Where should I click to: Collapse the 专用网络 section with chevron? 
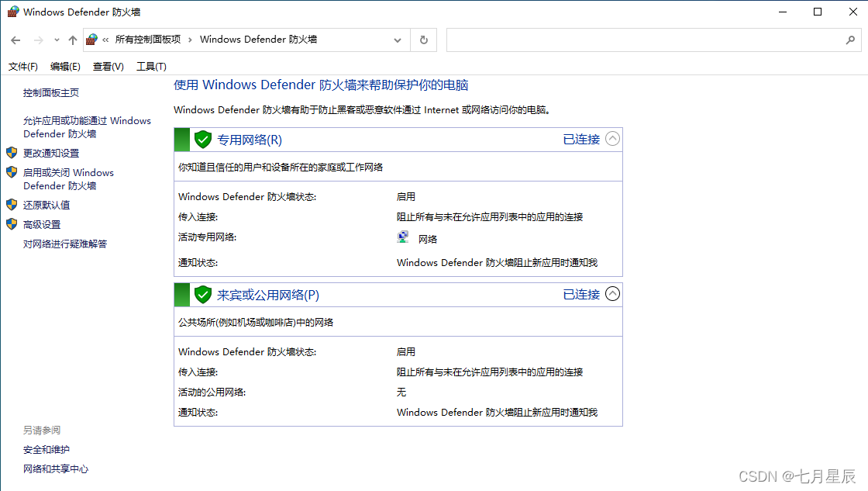tap(612, 139)
